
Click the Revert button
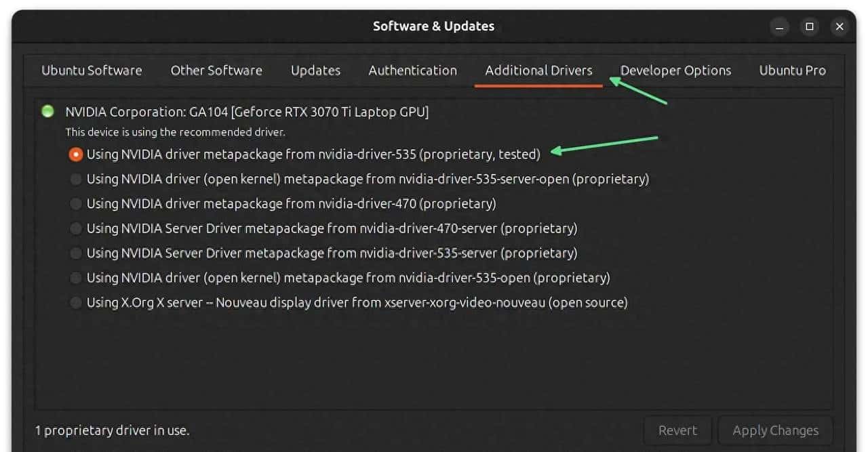click(677, 430)
